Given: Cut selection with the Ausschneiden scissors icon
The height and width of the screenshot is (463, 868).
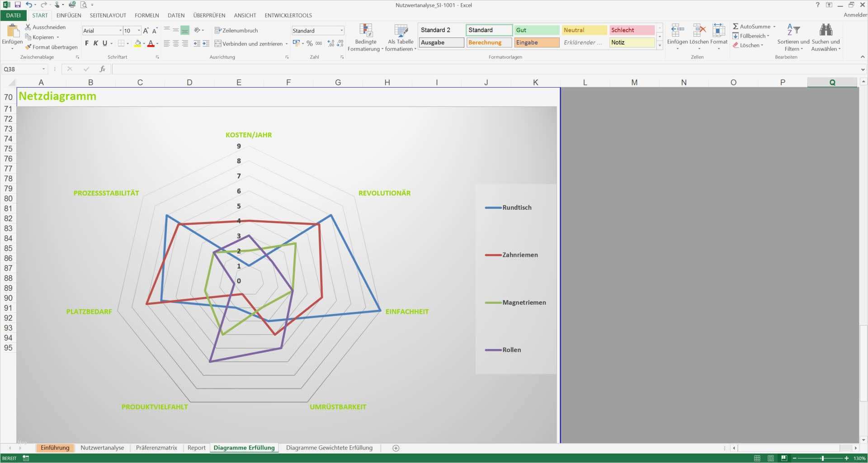Looking at the screenshot, I should (28, 27).
